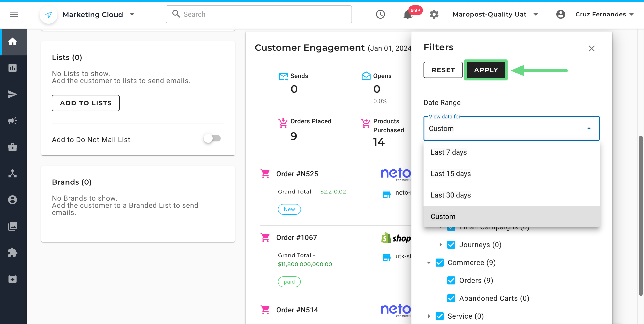
Task: Click into the Search field
Action: coord(258,14)
